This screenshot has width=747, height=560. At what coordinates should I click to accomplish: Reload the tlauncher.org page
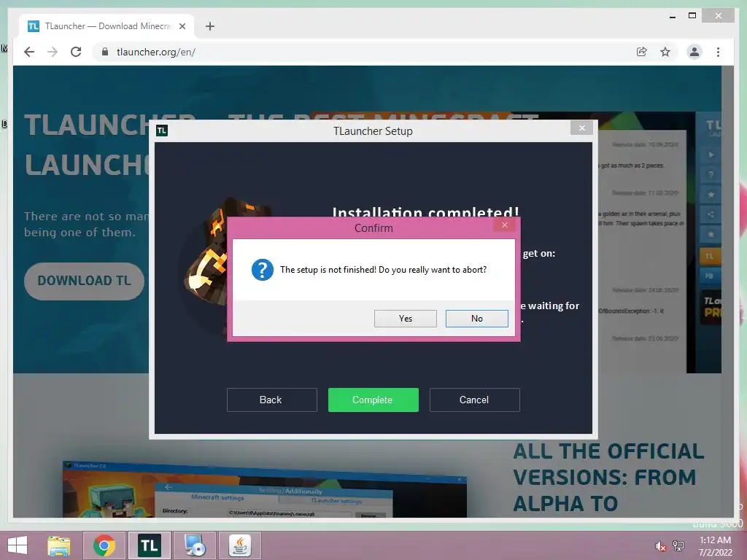[x=76, y=52]
